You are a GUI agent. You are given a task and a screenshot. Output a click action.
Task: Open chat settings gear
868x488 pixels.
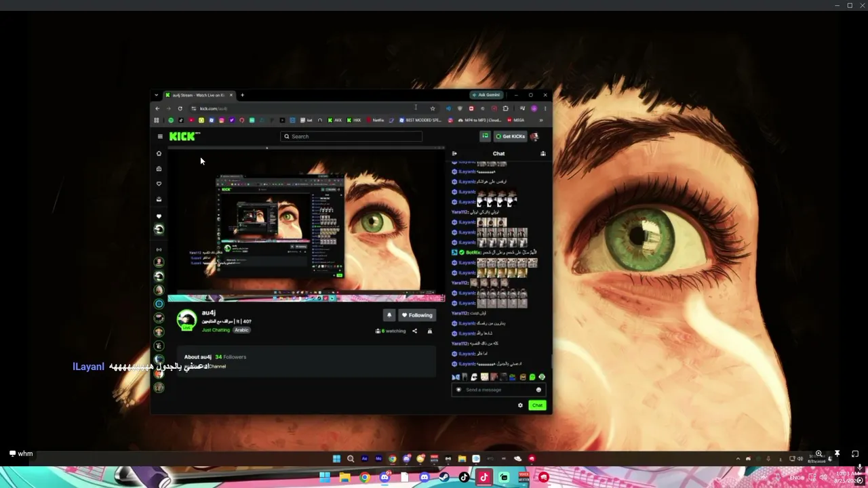520,405
